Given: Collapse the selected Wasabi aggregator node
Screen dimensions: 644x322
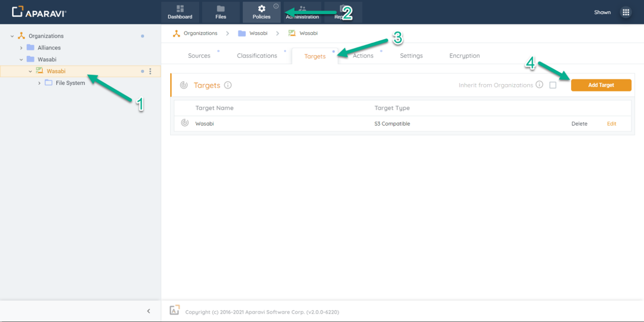Looking at the screenshot, I should 30,71.
